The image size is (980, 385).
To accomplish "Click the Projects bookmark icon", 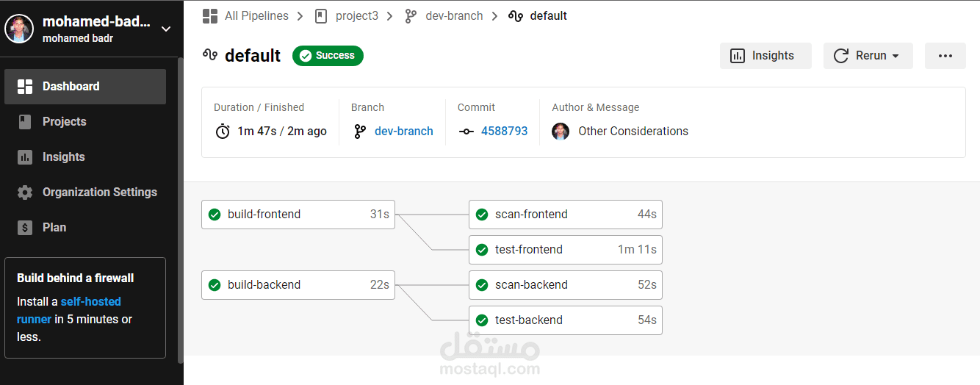I will (25, 122).
